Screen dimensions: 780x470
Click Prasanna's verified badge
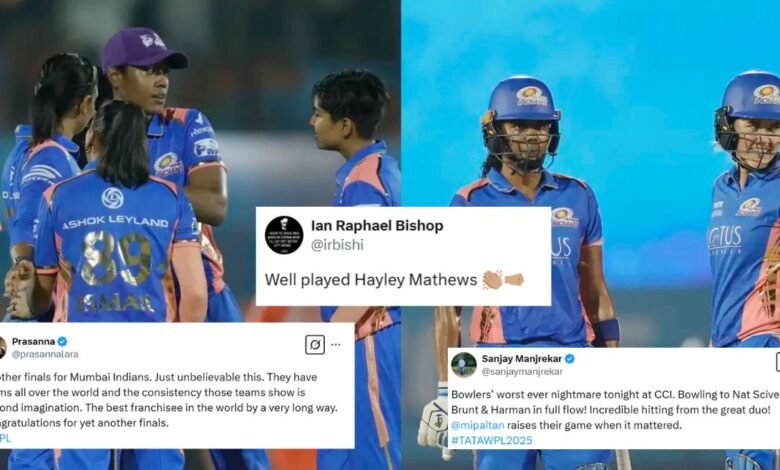(62, 342)
